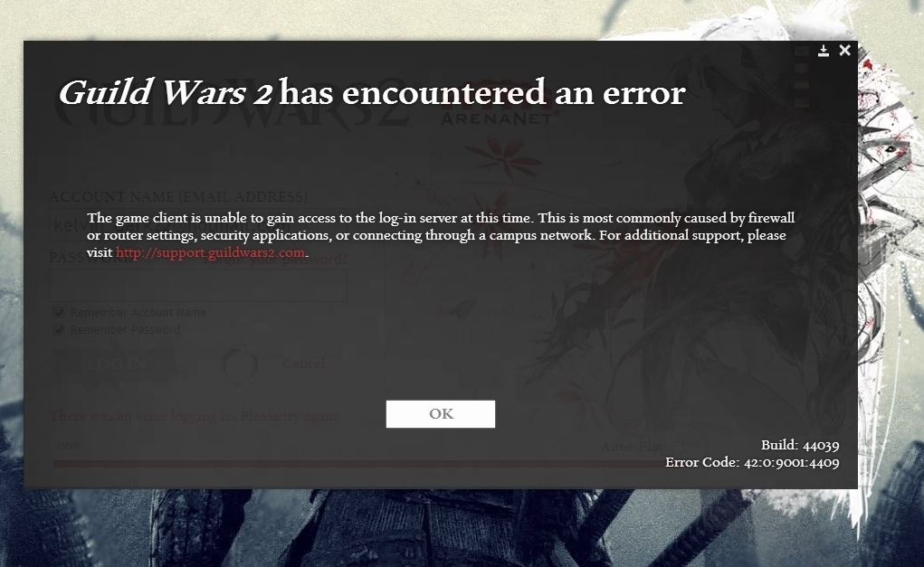This screenshot has height=567, width=924.
Task: Toggle the Remember Account Name checkbox
Action: click(x=58, y=312)
